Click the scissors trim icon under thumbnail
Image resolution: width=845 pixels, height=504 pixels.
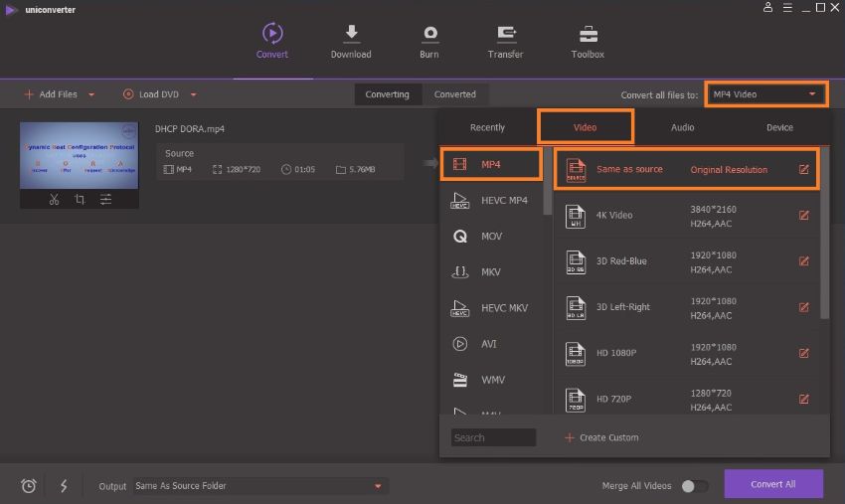click(54, 200)
